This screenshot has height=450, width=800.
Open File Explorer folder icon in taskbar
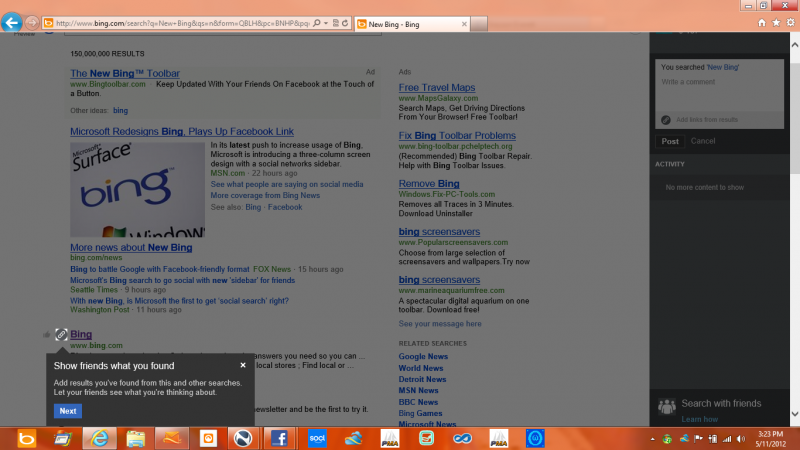[136, 438]
